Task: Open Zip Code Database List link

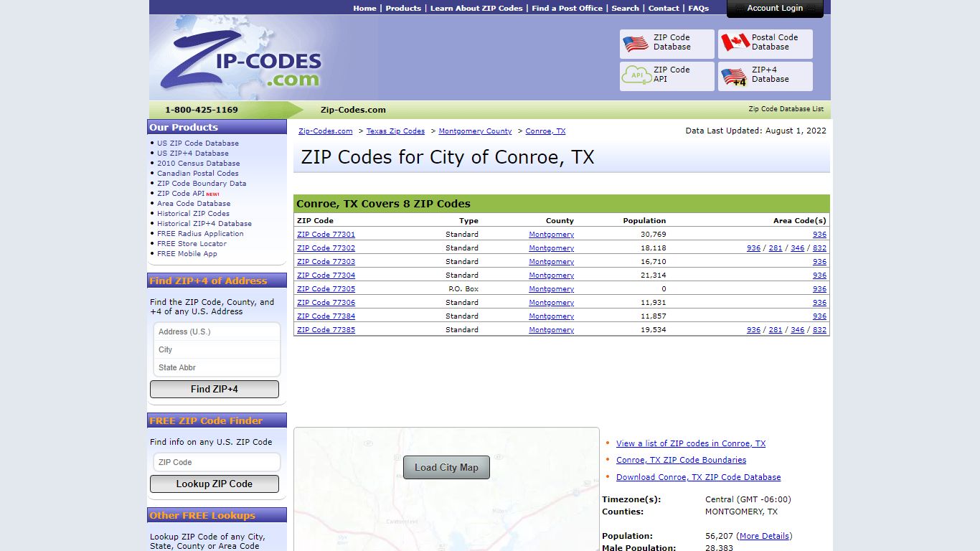Action: (786, 109)
